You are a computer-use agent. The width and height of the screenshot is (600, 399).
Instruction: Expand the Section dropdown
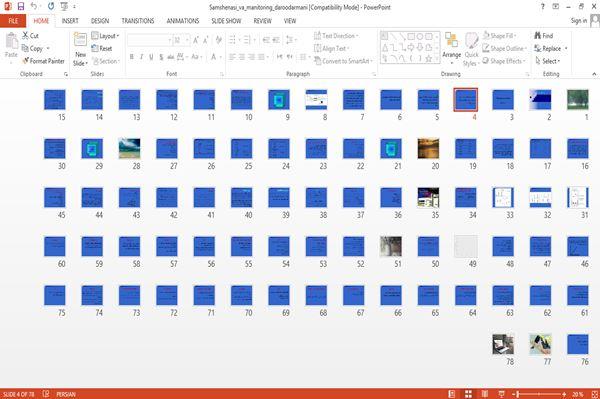tap(106, 61)
